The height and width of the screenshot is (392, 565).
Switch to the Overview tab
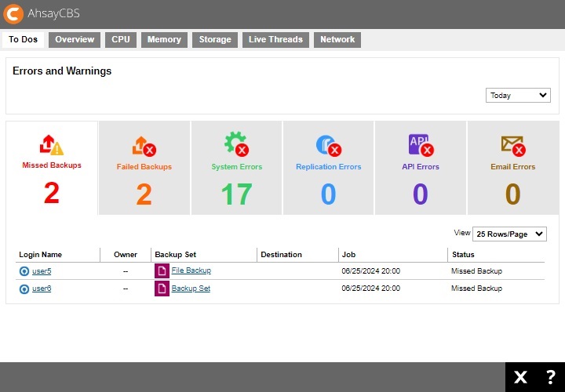(x=75, y=40)
